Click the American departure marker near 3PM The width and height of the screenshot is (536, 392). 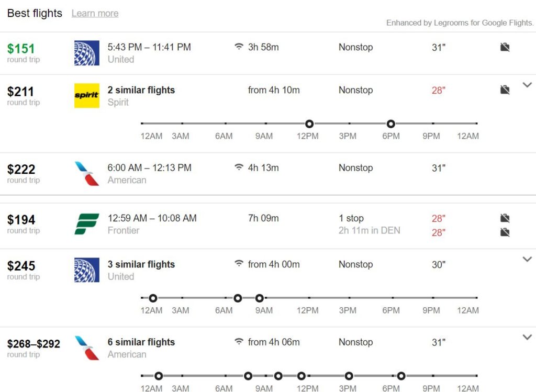coord(349,376)
